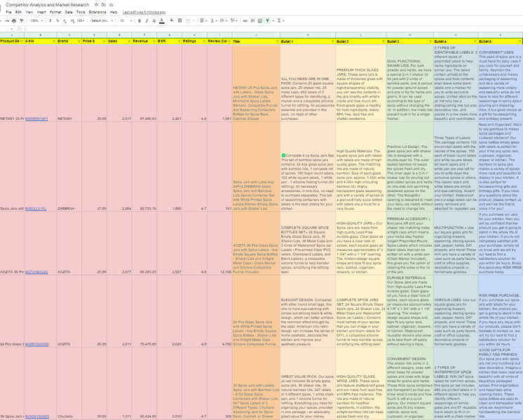Toggle italic formatting
523x420 pixels.
(x=147, y=20)
